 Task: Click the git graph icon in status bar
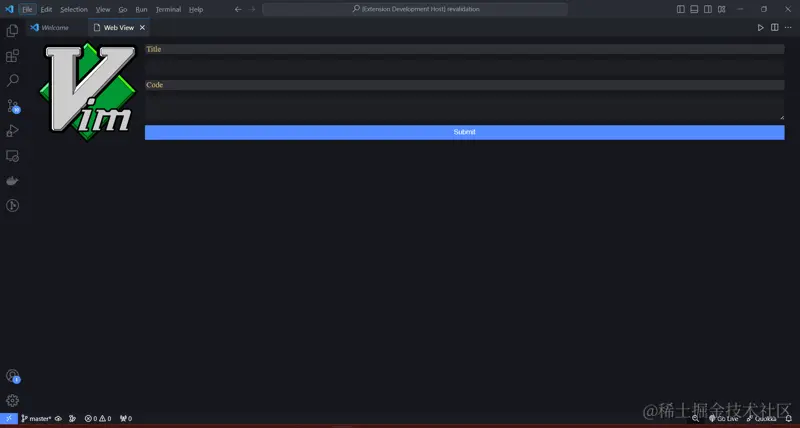tap(72, 418)
